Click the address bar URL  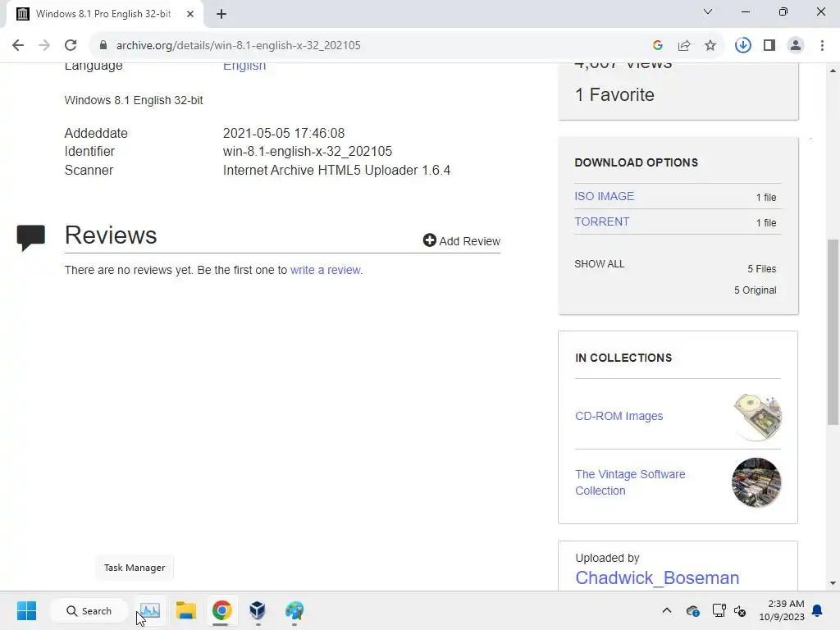239,46
